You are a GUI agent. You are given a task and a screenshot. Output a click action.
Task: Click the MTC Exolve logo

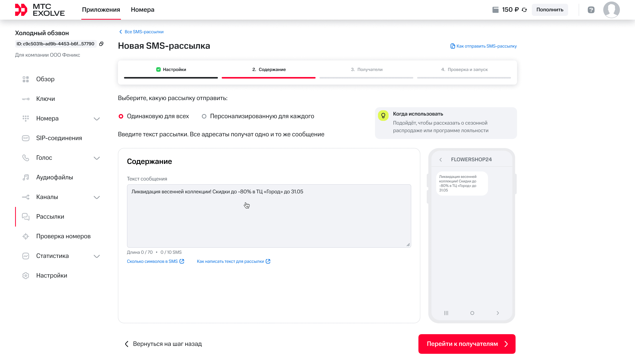[x=40, y=10]
